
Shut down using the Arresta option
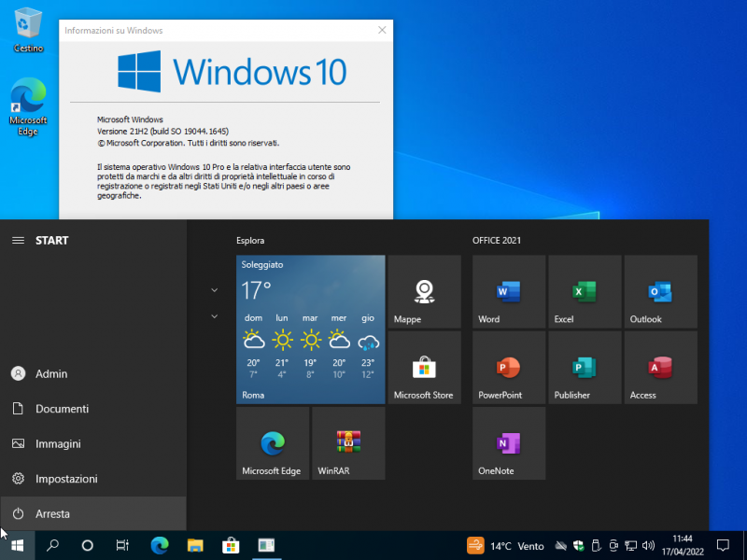(54, 513)
